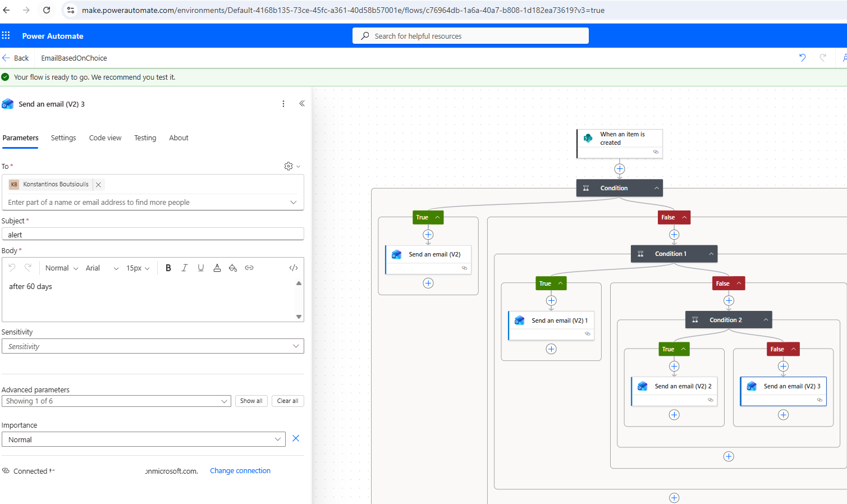
Task: Switch to the Code view tab
Action: pyautogui.click(x=105, y=138)
